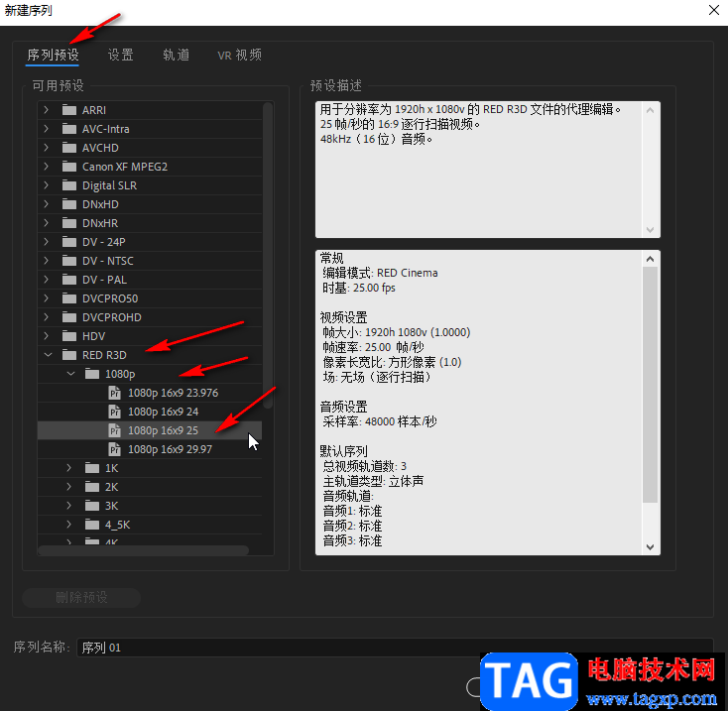Click preset icon for 1080p 16x9 29.97

(x=115, y=449)
